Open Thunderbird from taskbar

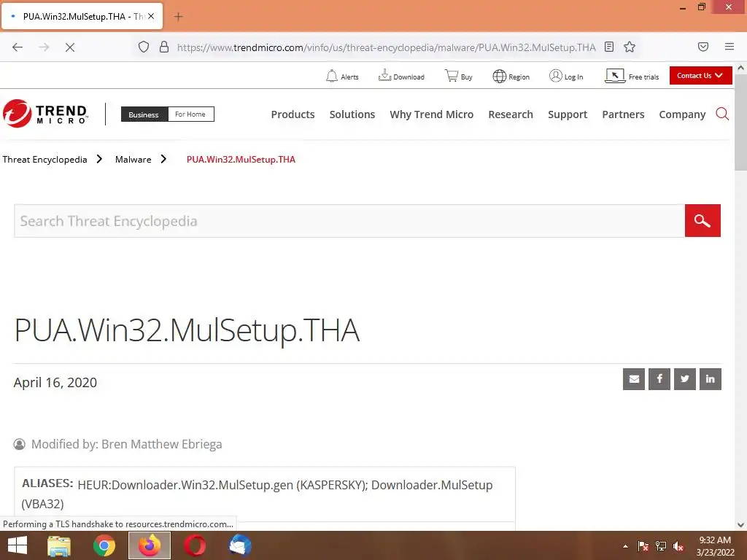[240, 545]
